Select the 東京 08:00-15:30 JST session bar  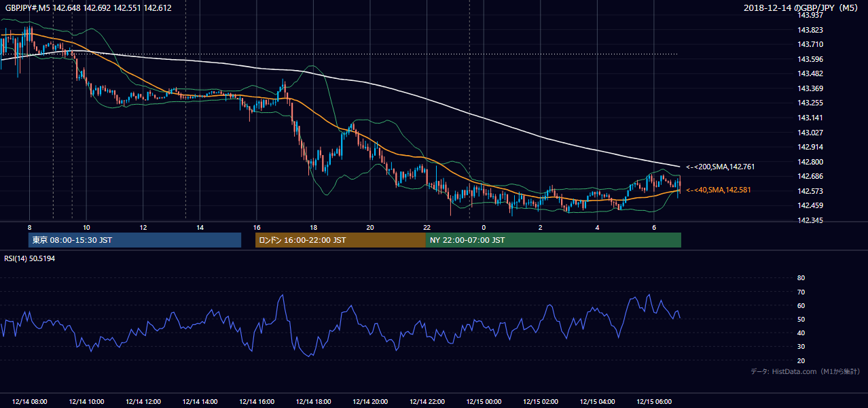point(134,240)
